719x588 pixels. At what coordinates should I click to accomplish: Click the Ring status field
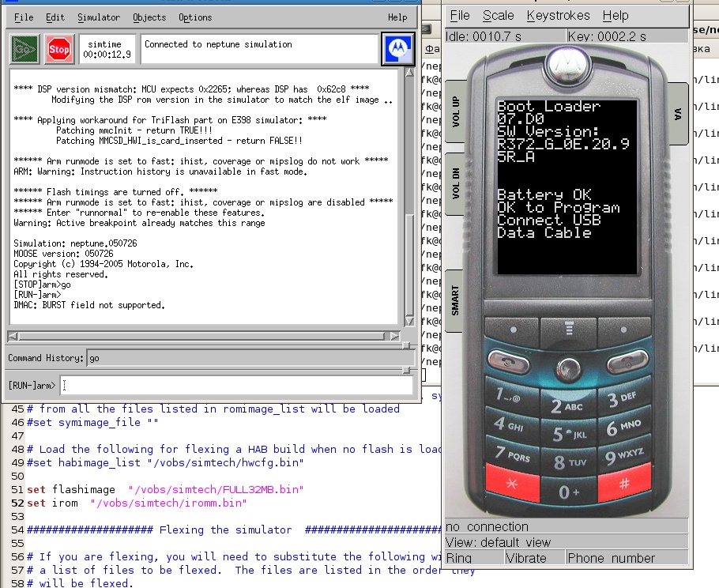[x=474, y=558]
